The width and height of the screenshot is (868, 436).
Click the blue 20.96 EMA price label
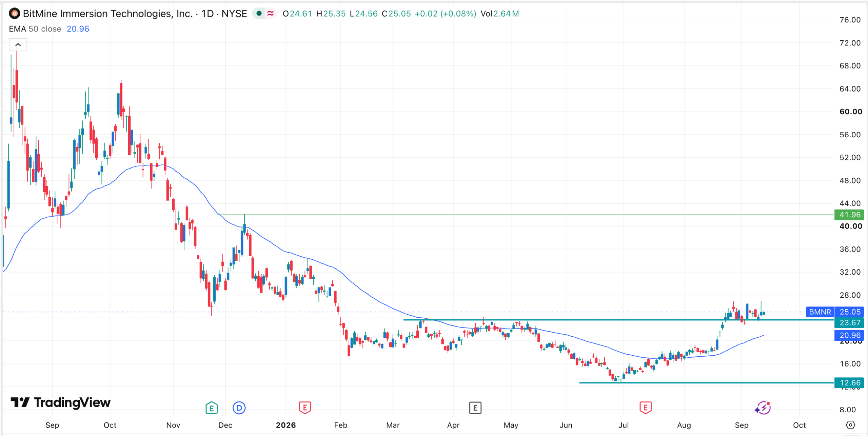coord(849,335)
